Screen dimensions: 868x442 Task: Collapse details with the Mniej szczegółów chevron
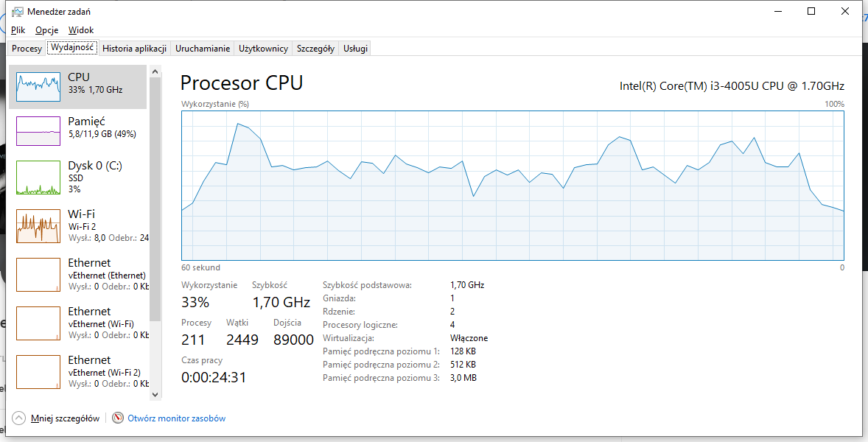(x=19, y=418)
